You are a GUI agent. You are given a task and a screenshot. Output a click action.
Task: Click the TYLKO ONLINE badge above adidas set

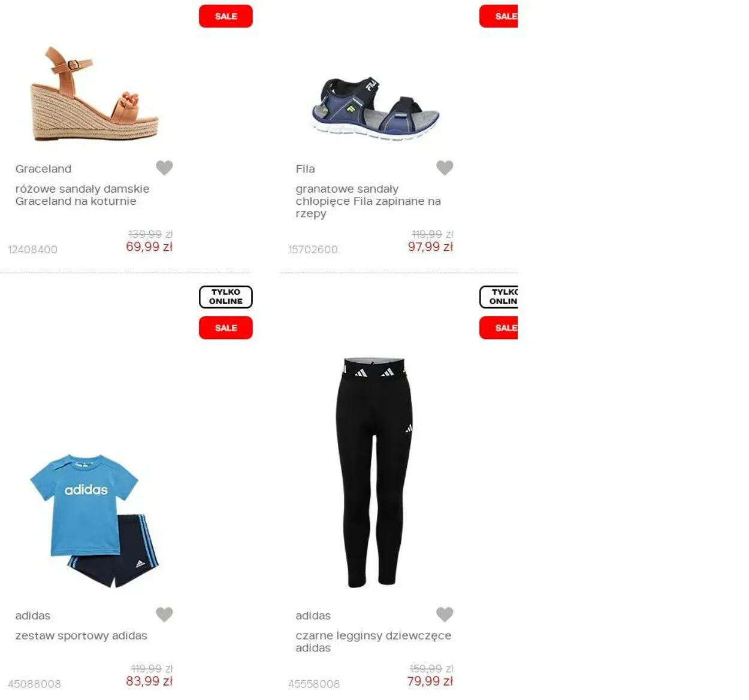click(226, 297)
